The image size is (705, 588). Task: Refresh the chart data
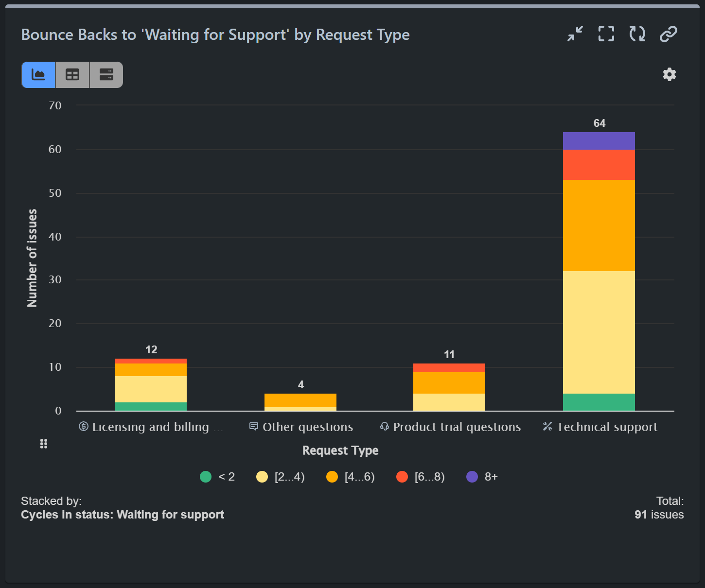coord(637,34)
